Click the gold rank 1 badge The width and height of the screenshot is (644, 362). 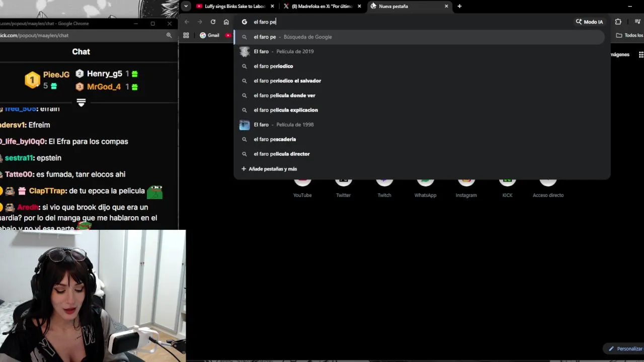[x=32, y=80]
